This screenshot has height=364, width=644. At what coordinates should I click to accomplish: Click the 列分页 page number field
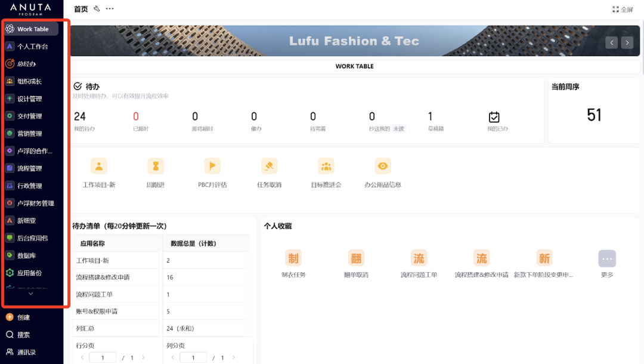[x=193, y=357]
